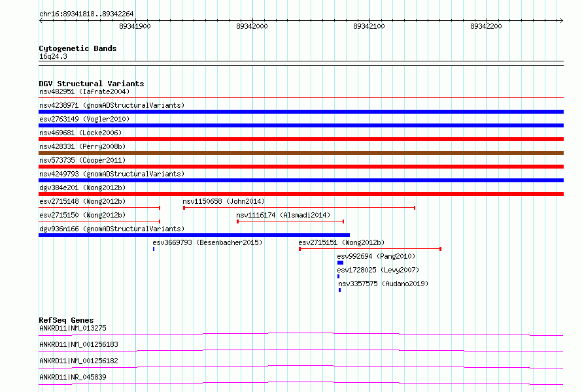Open variant nsv573735 (Cooper2011)
The image size is (582, 392).
[x=82, y=160]
